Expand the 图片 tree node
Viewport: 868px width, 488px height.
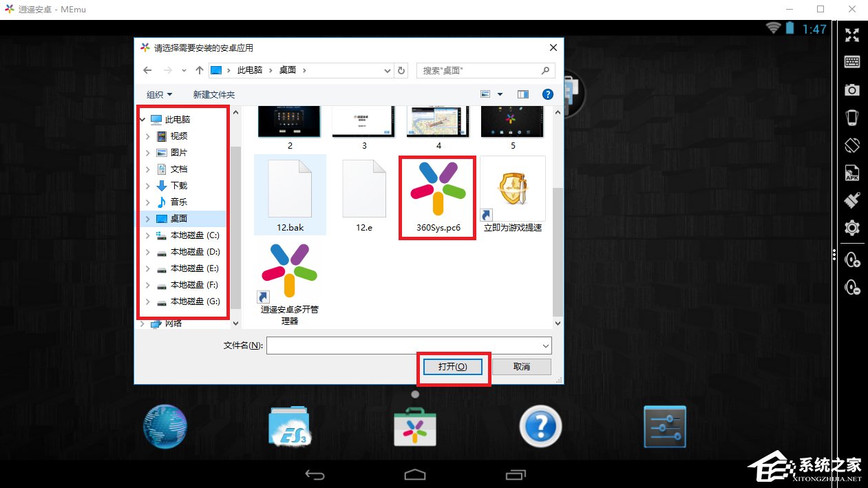click(147, 152)
